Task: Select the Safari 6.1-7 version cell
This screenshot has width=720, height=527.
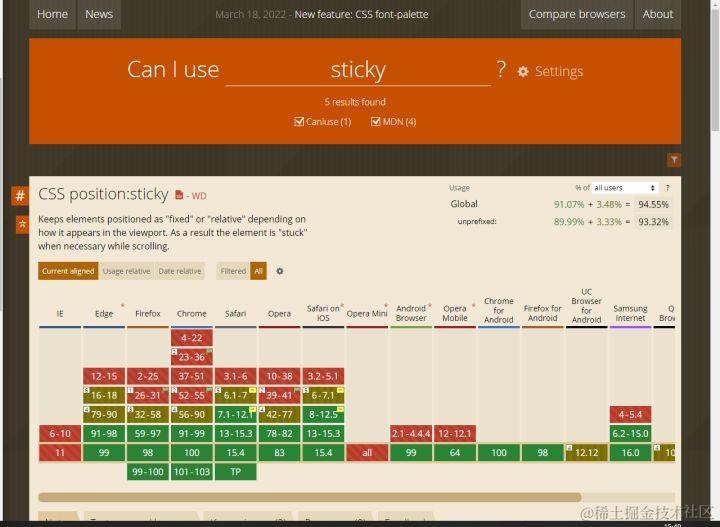Action: 236,395
